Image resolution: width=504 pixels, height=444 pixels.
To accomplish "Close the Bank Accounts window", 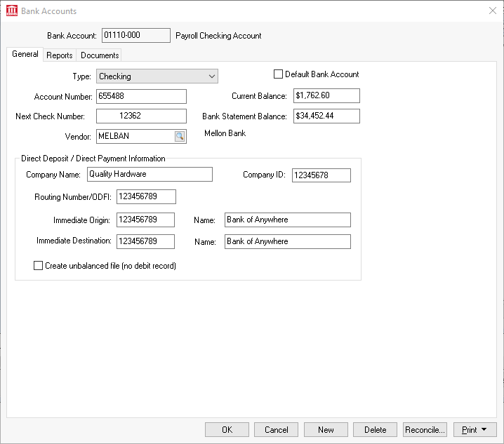I will coord(493,11).
